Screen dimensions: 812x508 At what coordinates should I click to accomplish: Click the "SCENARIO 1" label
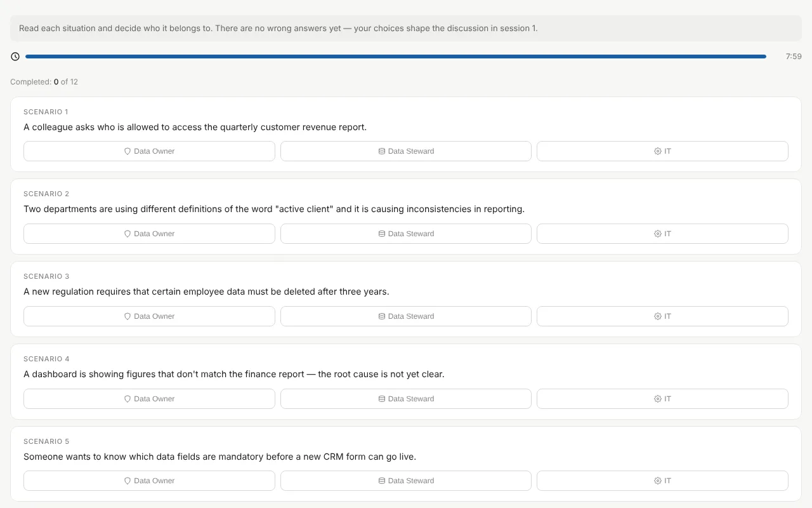click(x=46, y=112)
